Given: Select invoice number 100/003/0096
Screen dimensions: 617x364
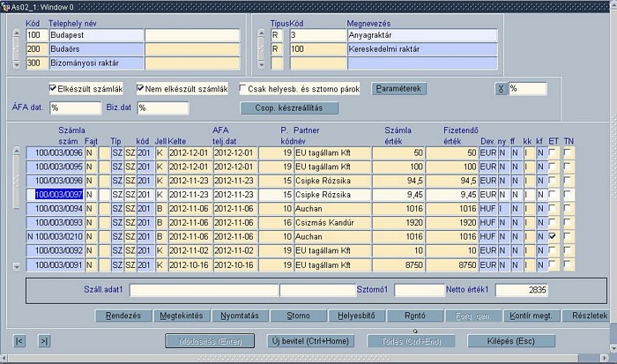Looking at the screenshot, I should point(55,152).
